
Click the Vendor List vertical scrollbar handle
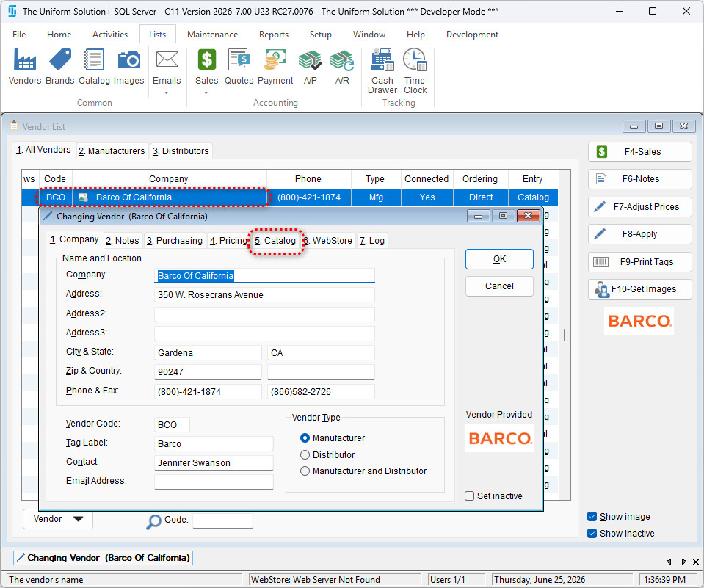(x=565, y=335)
